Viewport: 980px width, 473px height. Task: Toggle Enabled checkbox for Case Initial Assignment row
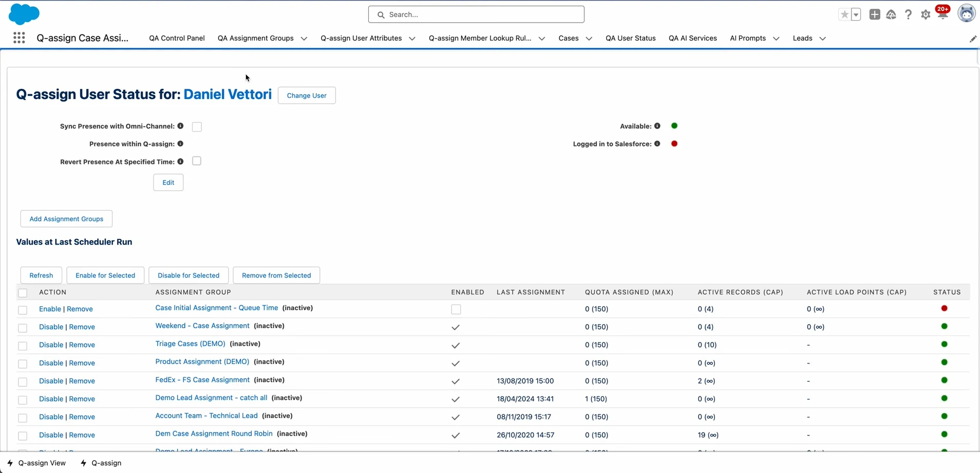pos(456,309)
